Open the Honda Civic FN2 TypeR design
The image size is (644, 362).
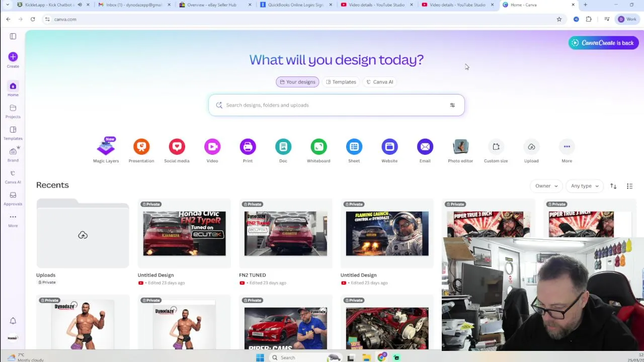pos(184,233)
